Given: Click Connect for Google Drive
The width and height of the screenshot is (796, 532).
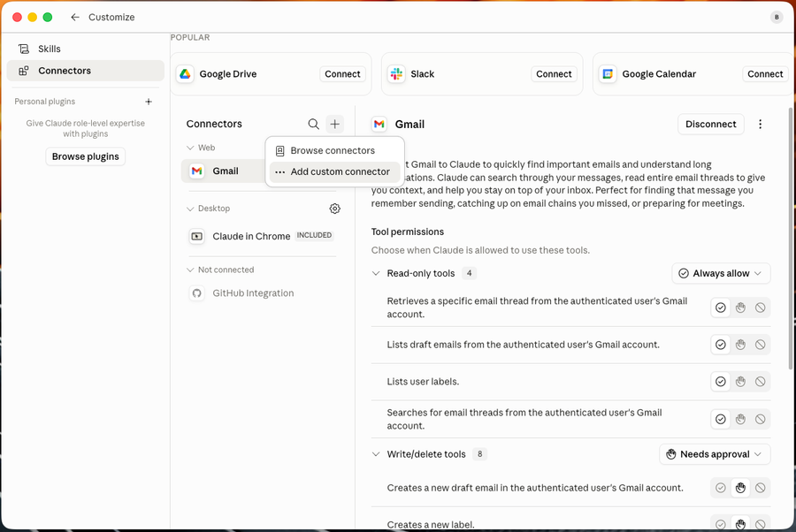Looking at the screenshot, I should pos(342,74).
